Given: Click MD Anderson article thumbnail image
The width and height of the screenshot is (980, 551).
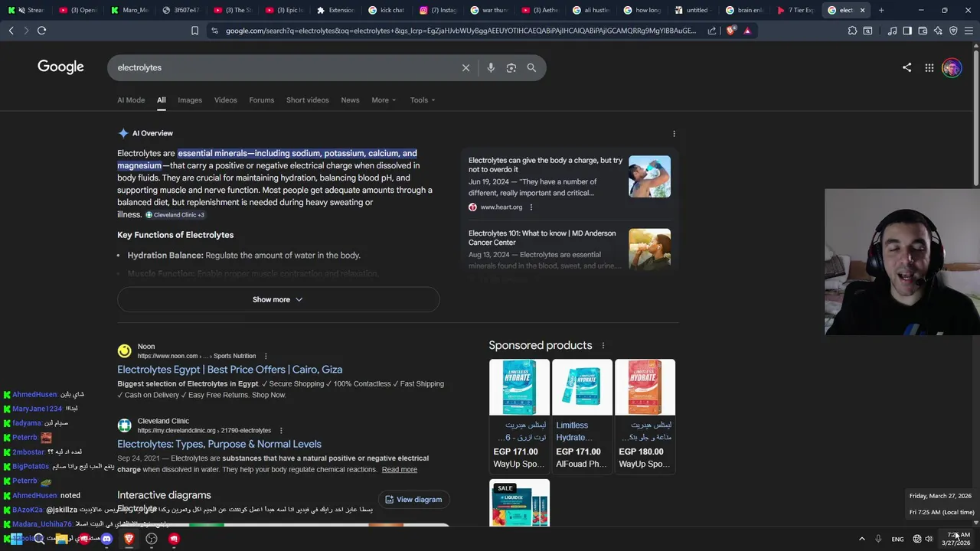Looking at the screenshot, I should (x=649, y=249).
